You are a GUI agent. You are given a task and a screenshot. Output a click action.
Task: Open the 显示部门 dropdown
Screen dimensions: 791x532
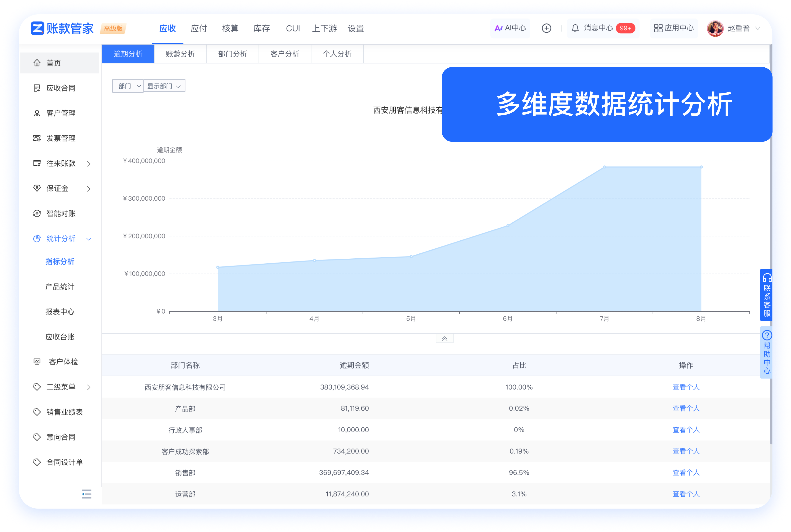pos(164,86)
